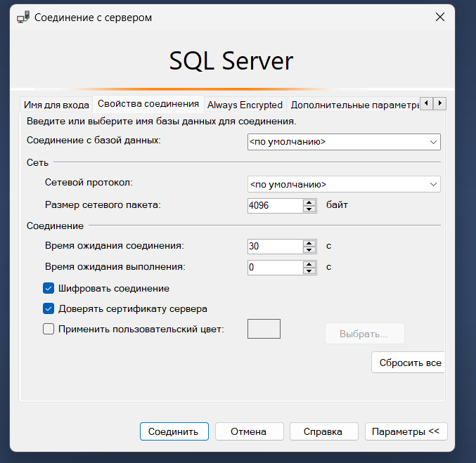
Task: Collapse options with Параметры << button
Action: 406,431
